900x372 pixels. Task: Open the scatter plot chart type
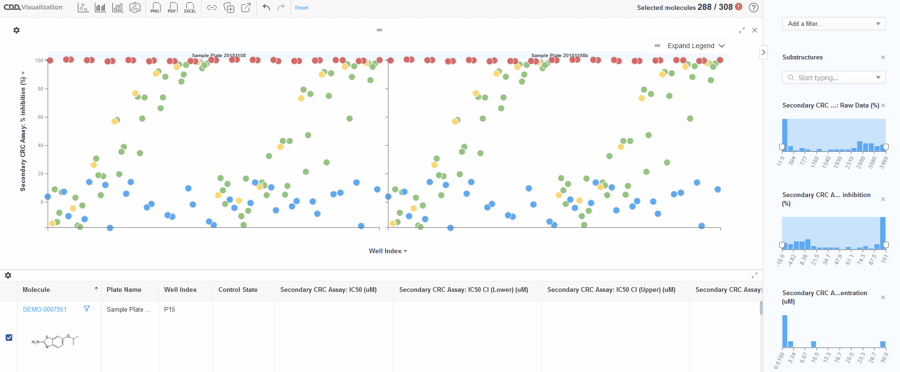pos(83,7)
